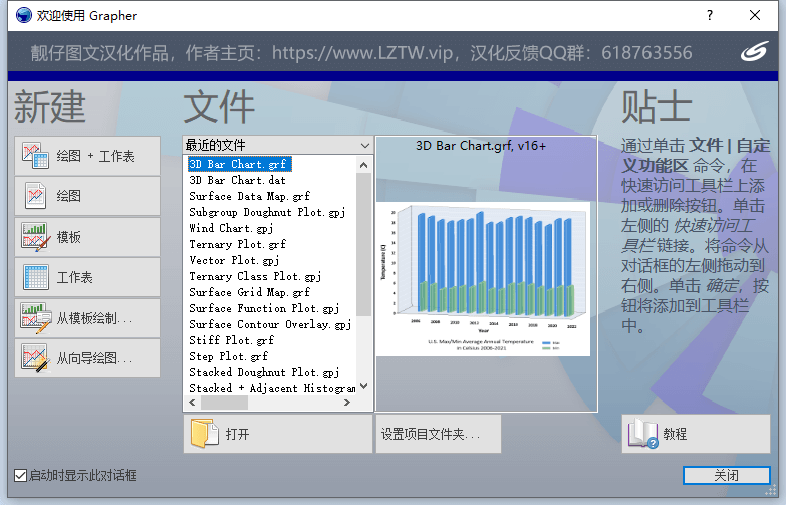Select Ternary Plot.grf file
The image size is (786, 505).
pyautogui.click(x=238, y=244)
